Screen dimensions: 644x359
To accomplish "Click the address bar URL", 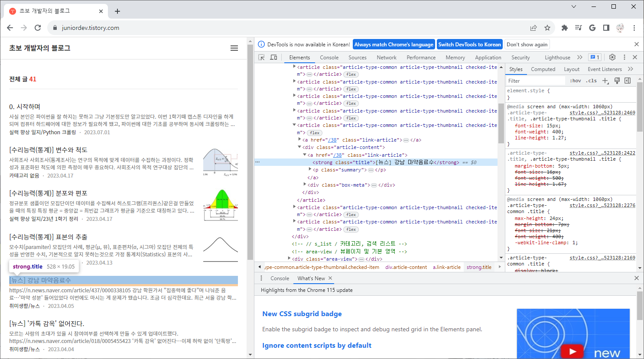I will pyautogui.click(x=91, y=28).
